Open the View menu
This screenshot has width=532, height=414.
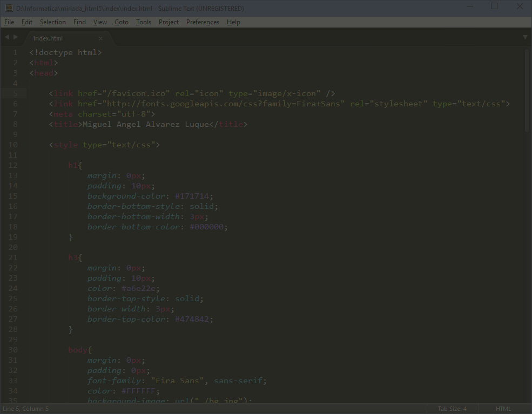(100, 22)
